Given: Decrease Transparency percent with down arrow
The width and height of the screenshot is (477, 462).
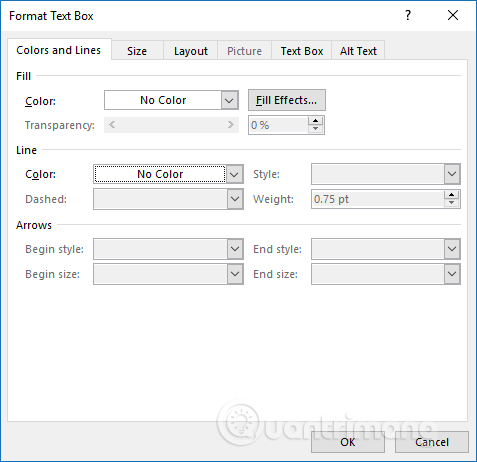Looking at the screenshot, I should pos(316,129).
